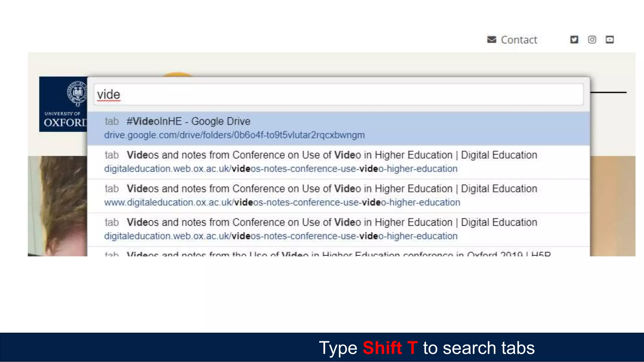Select the fourth 'Videos and notes' result
644x362 pixels.
point(332,222)
